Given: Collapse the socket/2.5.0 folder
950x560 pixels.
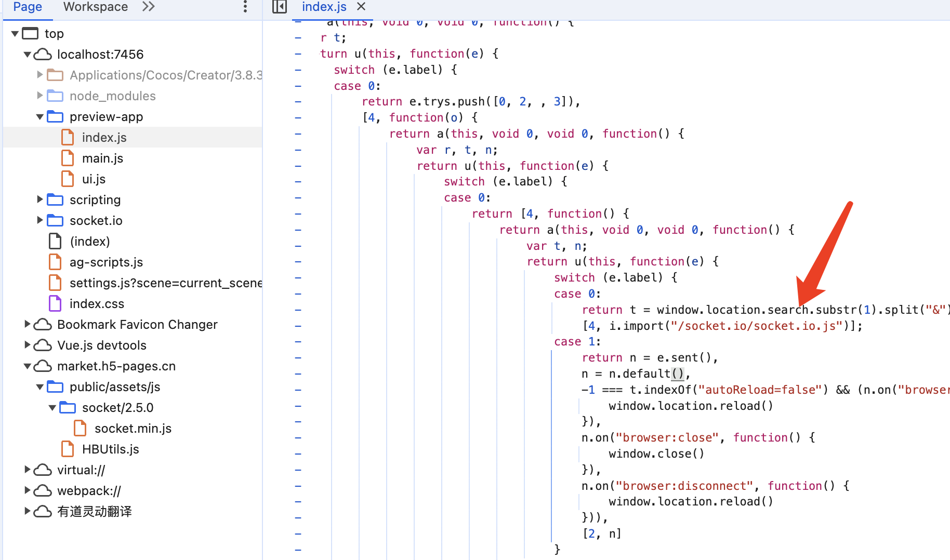Looking at the screenshot, I should pos(52,408).
